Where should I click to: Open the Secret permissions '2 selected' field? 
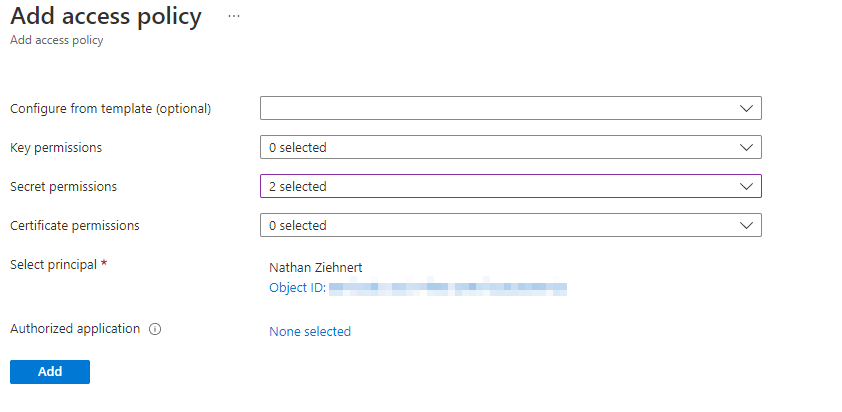(511, 186)
